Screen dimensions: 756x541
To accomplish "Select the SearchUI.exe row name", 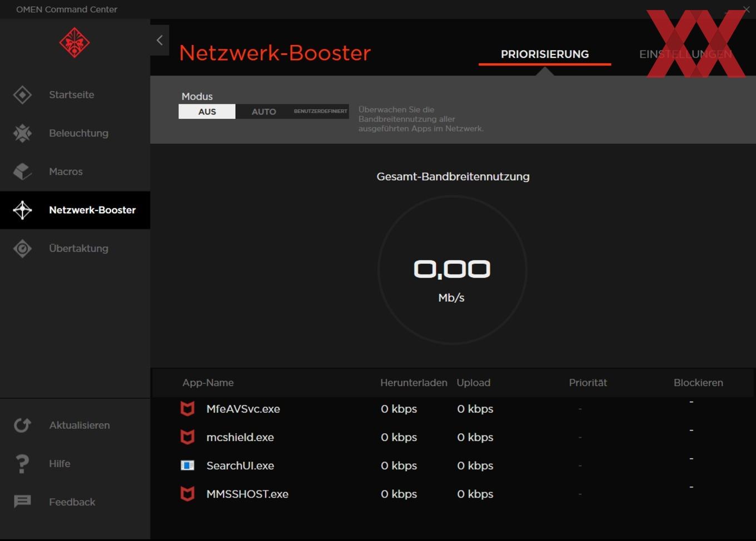I will (x=240, y=465).
